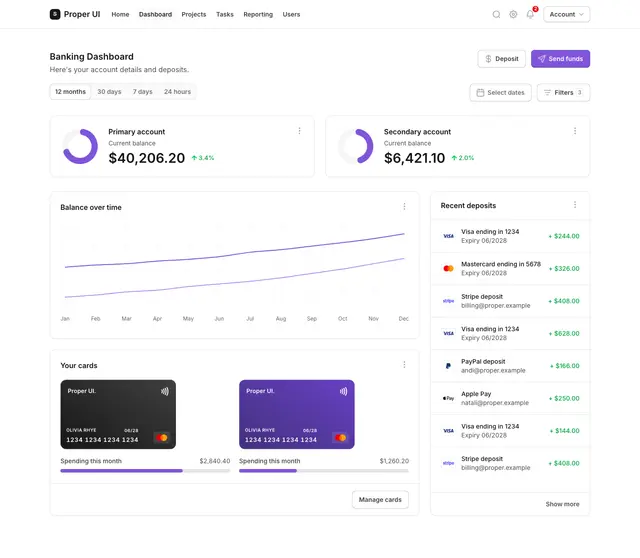Click the upper balance chart line
This screenshot has height=558, width=640.
click(x=235, y=254)
